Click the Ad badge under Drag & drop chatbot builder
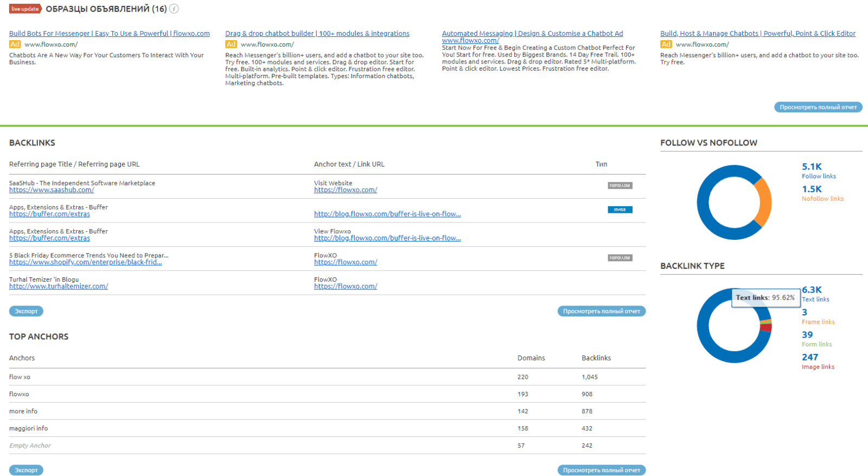 pos(231,45)
